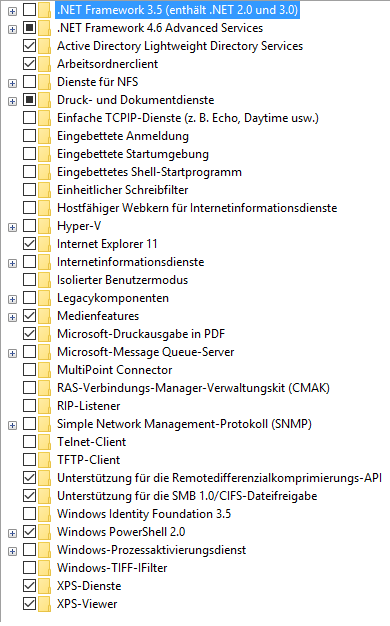390x626 pixels.
Task: Enable the Telnet-Client checkbox
Action: click(30, 442)
